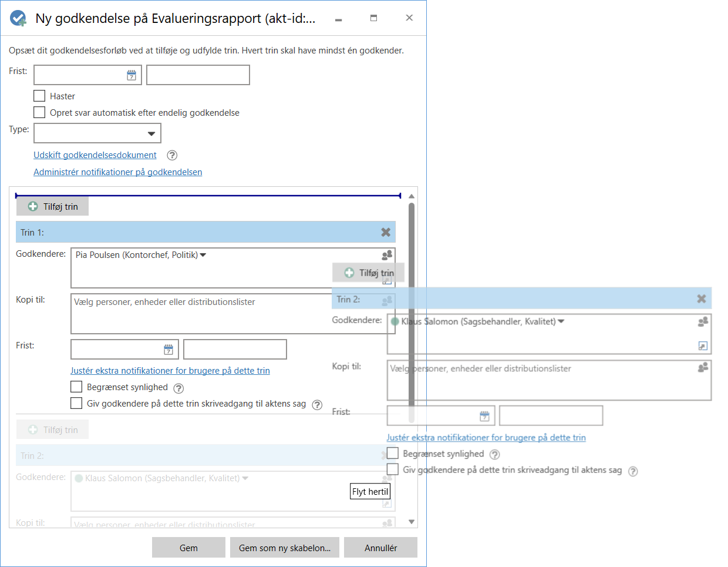Click help icon next to Udskift godkendelsesdokument

pos(172,155)
